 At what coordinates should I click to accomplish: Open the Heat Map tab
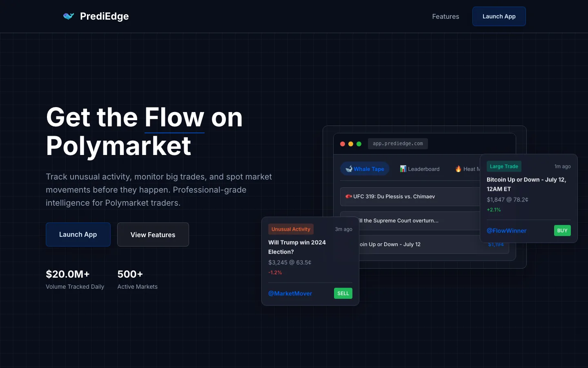[x=468, y=169]
